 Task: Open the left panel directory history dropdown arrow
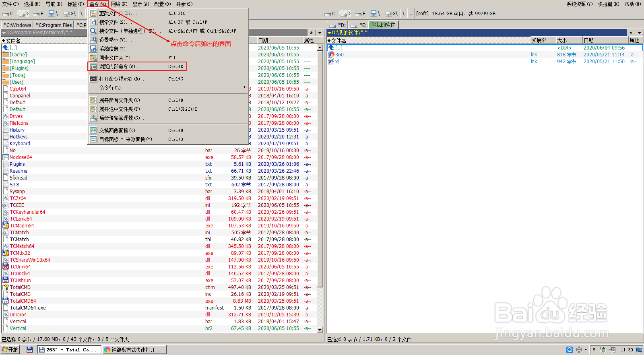point(320,33)
